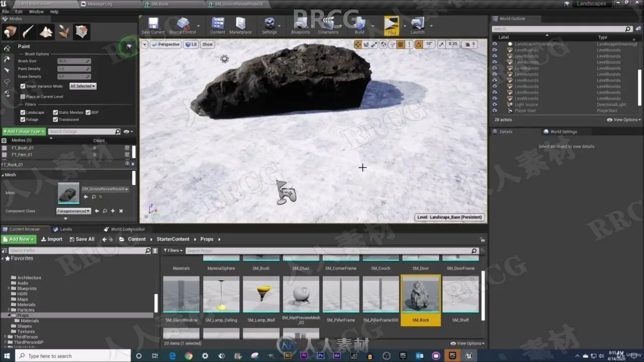Toggle Single Instance Mode checkbox

tap(23, 86)
